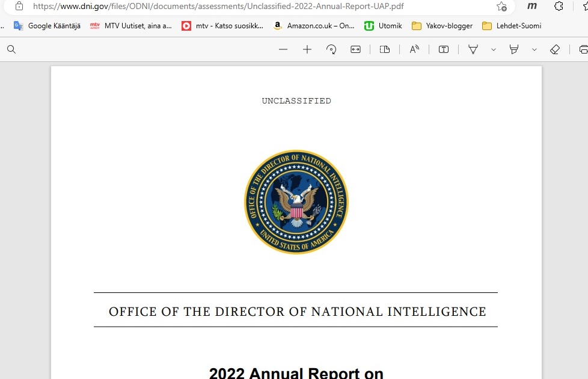Open Lehdet-Suomi bookmarks folder

point(512,25)
